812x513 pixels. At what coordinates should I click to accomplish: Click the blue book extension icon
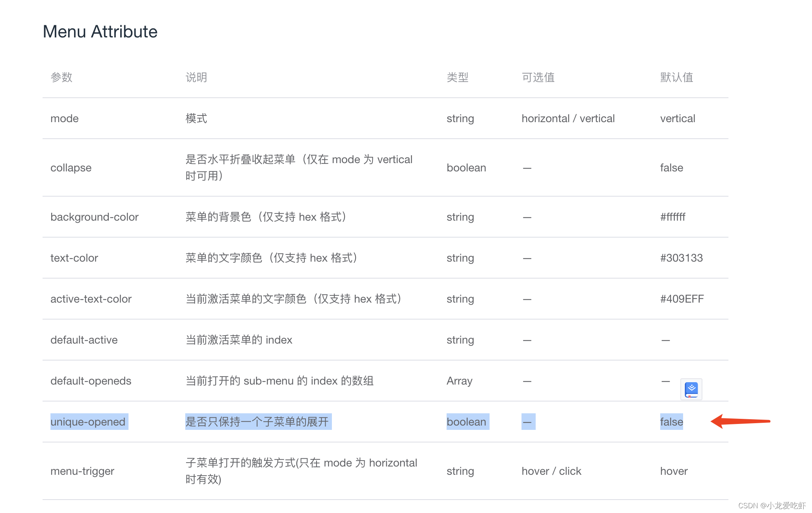tap(691, 389)
